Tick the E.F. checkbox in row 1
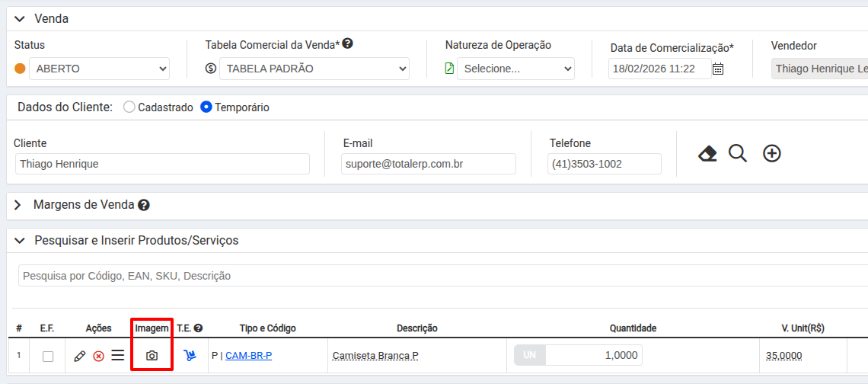The image size is (868, 384). click(x=48, y=357)
